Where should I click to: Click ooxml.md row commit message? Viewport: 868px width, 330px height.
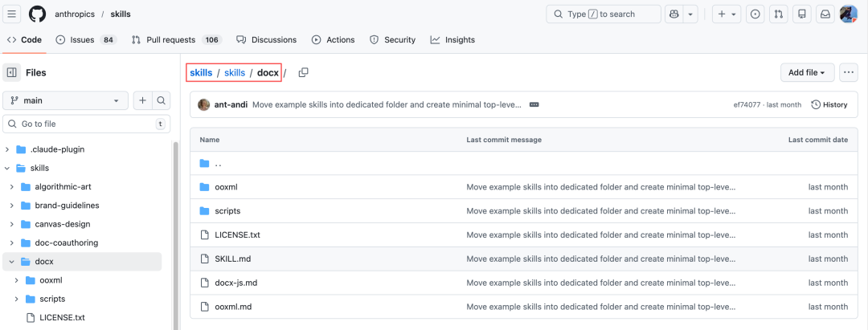coord(601,306)
